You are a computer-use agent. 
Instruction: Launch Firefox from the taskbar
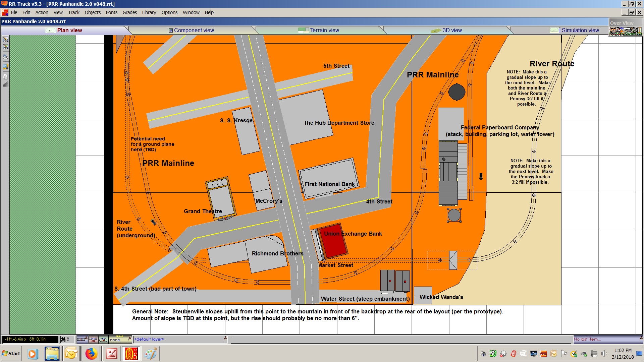click(x=91, y=354)
